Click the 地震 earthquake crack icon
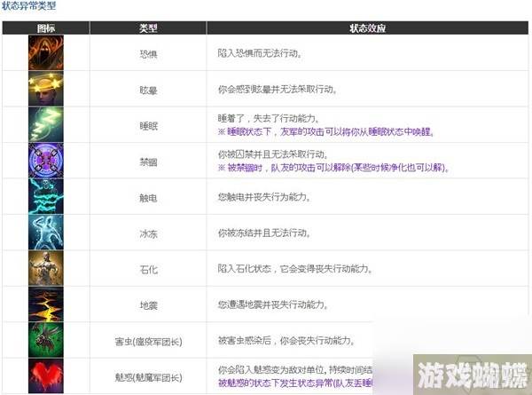This screenshot has width=532, height=395. tap(46, 304)
